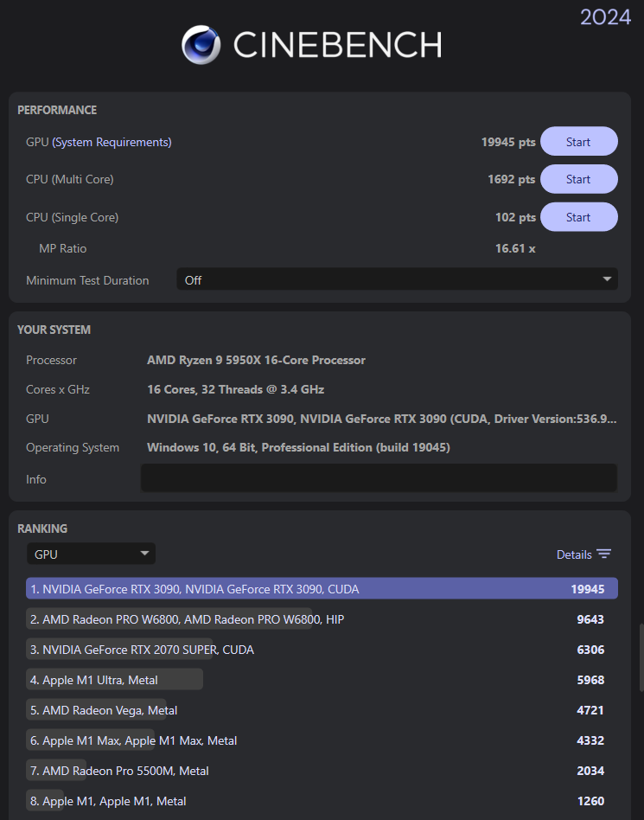Open the ranking category dropdown showing GPU

coord(91,554)
